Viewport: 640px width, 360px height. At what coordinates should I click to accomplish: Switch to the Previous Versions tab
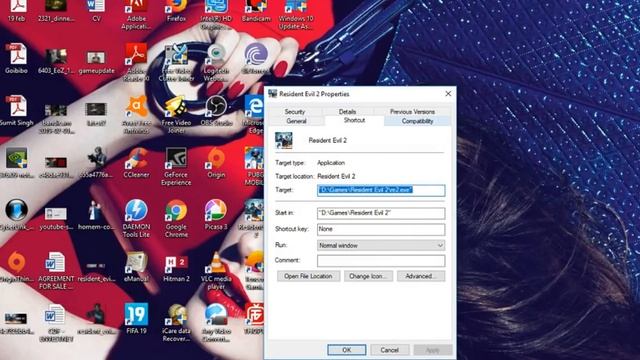tap(412, 111)
